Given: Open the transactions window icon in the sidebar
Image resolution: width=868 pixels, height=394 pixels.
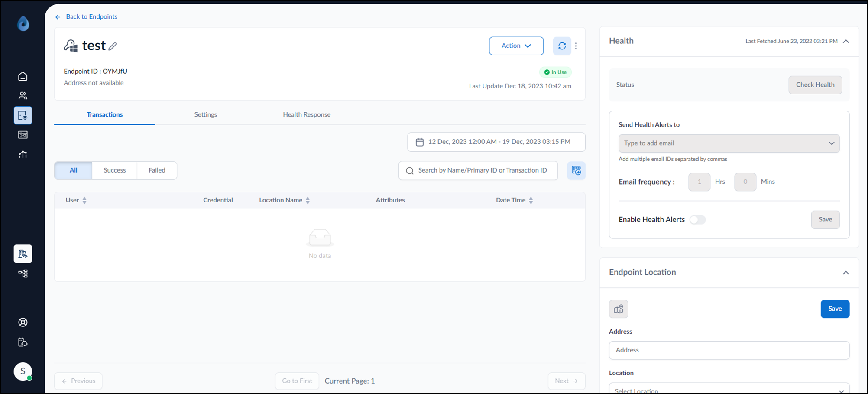Looking at the screenshot, I should [x=23, y=135].
